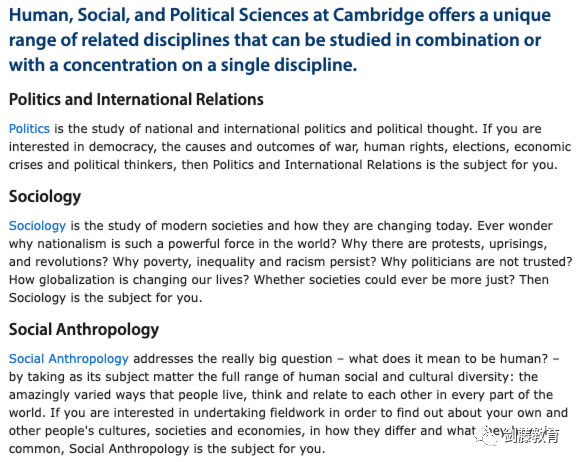578x462 pixels.
Task: Select the black Social Anthropology section heading
Action: [84, 330]
